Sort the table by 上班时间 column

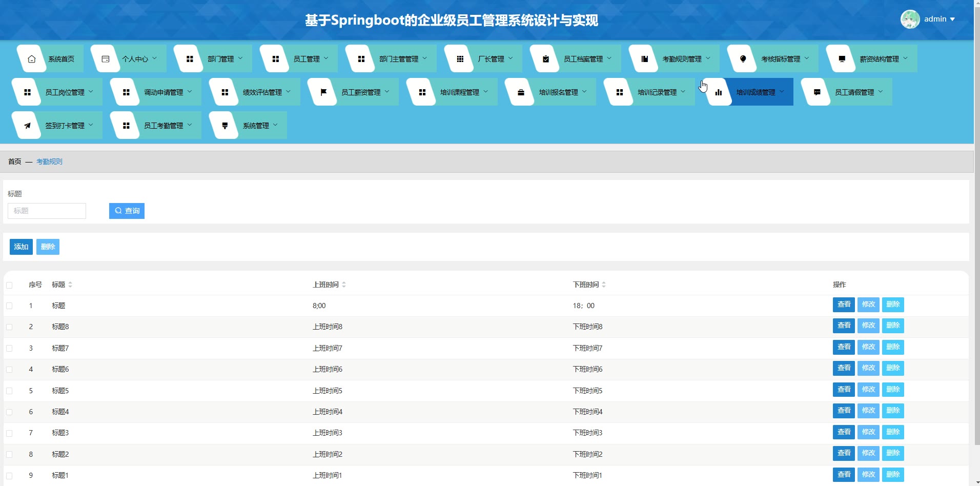(x=344, y=285)
